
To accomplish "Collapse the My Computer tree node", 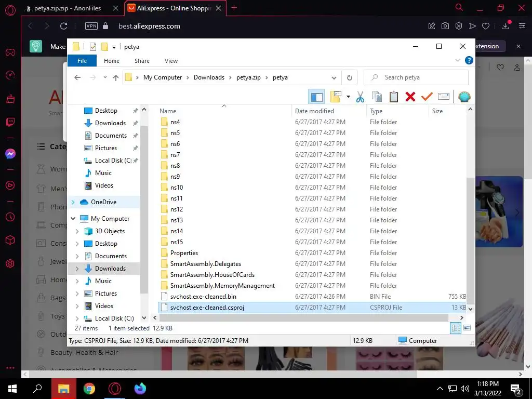I will click(x=73, y=219).
